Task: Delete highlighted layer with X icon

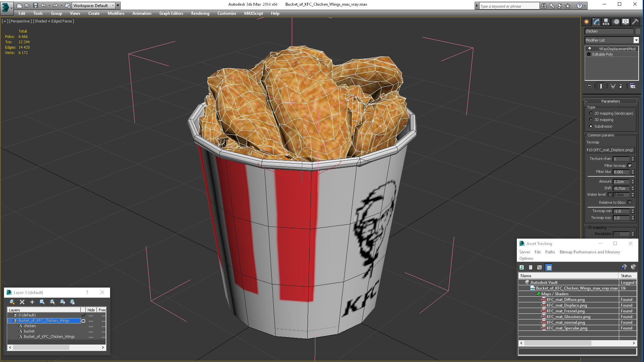Action: click(x=22, y=302)
